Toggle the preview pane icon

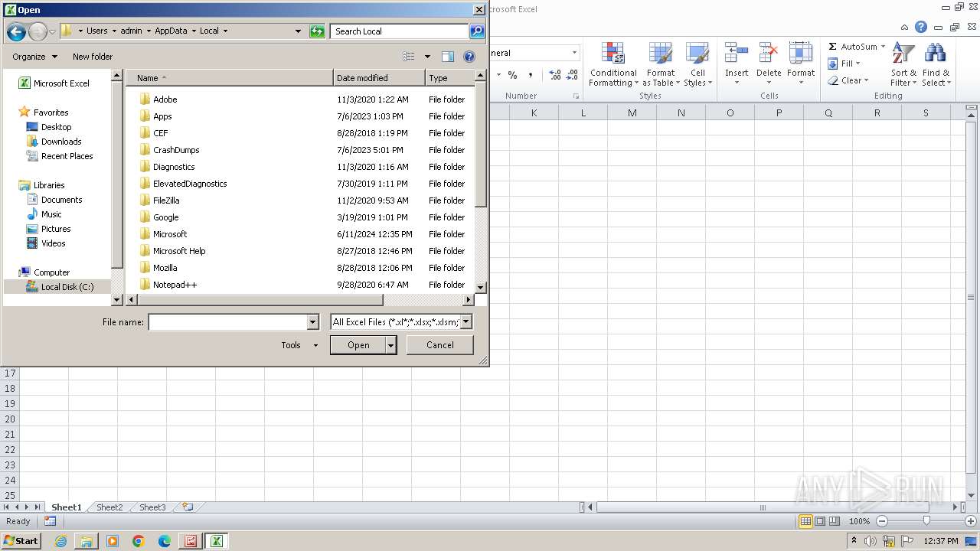[448, 57]
